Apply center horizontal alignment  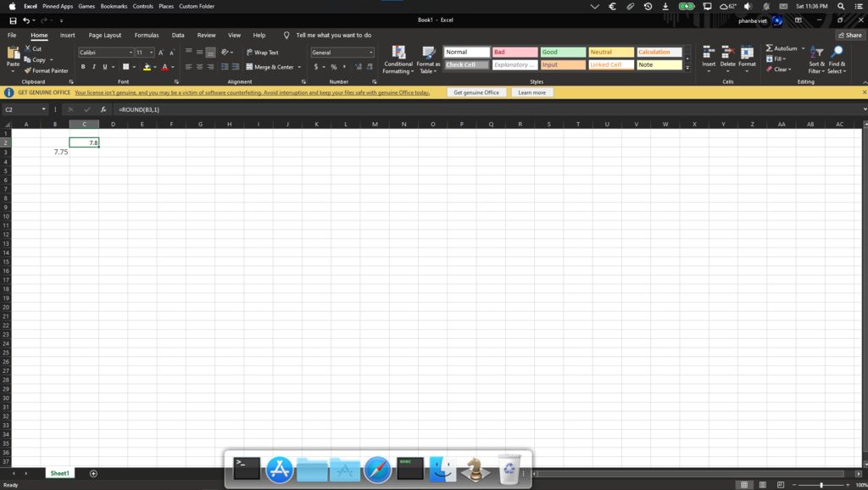point(199,67)
